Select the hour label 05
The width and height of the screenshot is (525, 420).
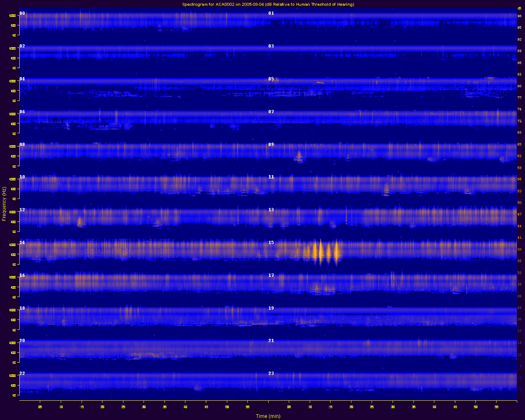click(271, 79)
